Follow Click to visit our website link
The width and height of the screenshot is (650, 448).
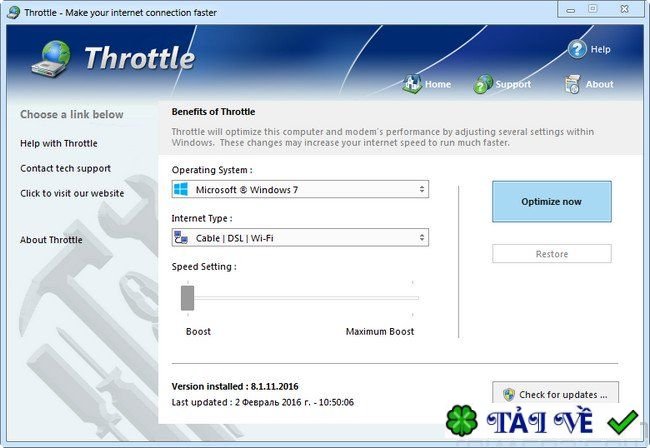point(72,193)
